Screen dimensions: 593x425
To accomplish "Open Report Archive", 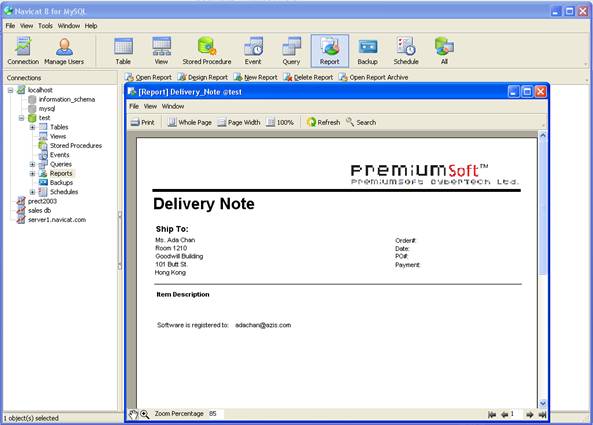I will pyautogui.click(x=373, y=77).
